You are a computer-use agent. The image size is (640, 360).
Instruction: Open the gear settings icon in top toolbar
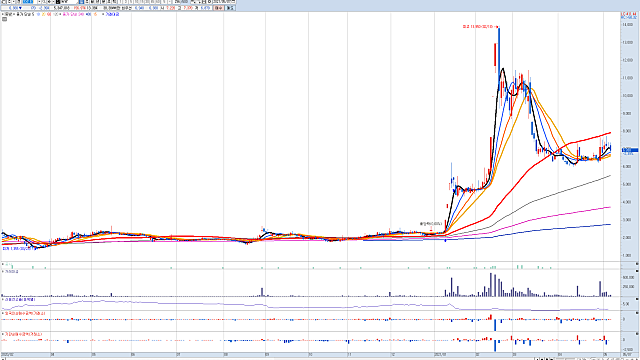point(209,2)
